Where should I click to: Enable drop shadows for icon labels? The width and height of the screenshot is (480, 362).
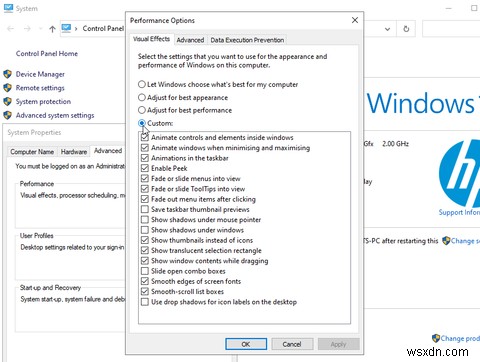click(145, 302)
